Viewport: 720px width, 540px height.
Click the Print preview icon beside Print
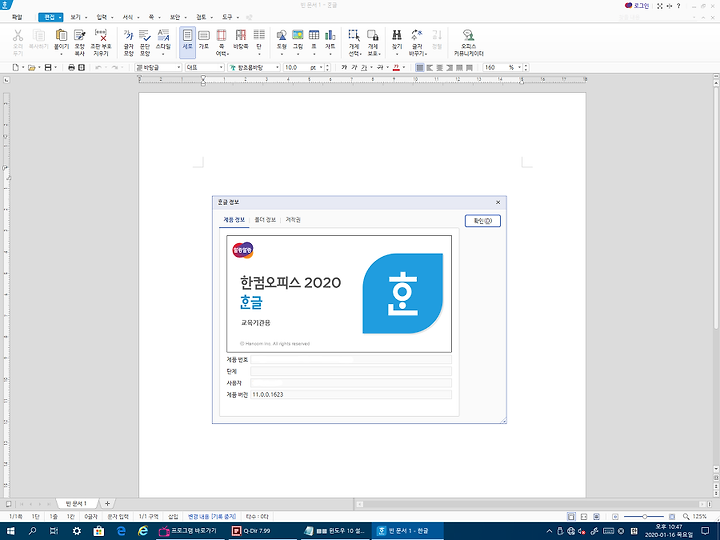pyautogui.click(x=81, y=68)
